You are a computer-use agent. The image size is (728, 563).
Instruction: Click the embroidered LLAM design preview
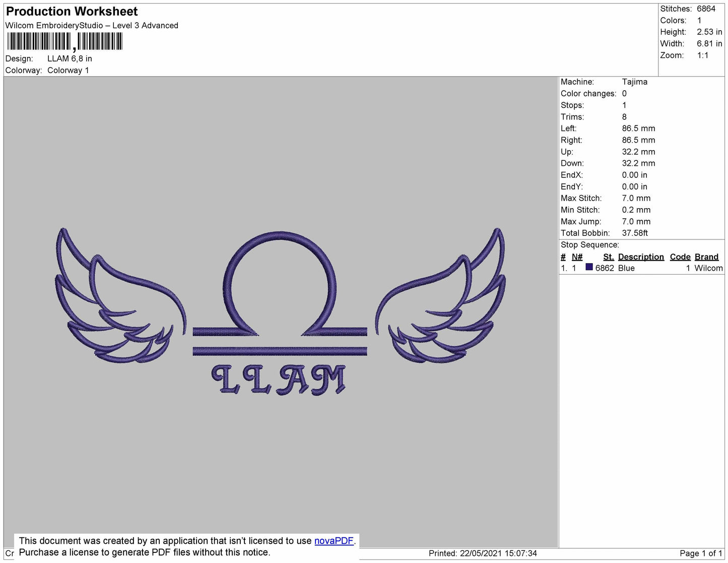(280, 311)
